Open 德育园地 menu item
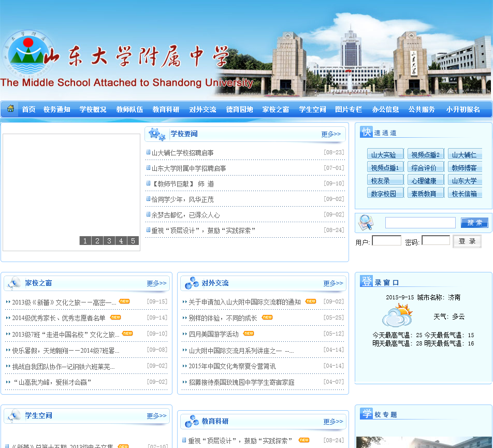The height and width of the screenshot is (448, 493). (x=239, y=109)
